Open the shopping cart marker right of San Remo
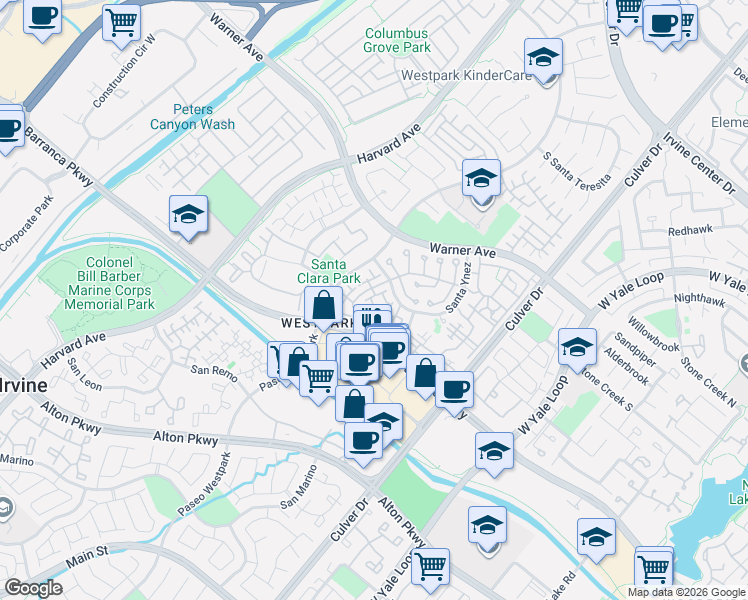Viewport: 748px width, 600px height. click(319, 382)
